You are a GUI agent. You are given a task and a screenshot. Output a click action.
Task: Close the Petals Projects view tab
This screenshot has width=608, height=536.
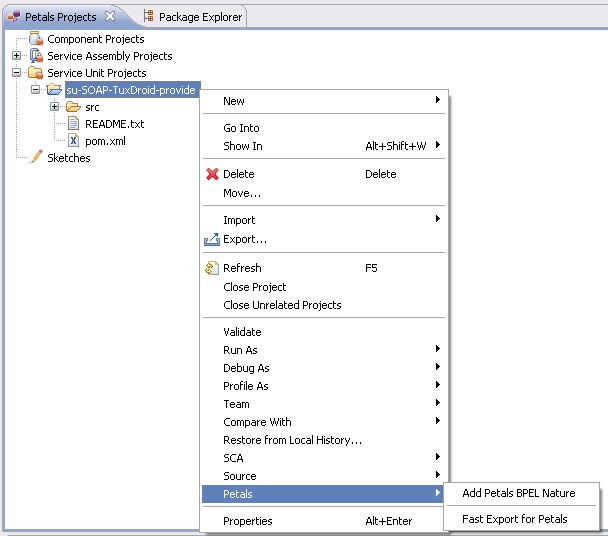111,16
